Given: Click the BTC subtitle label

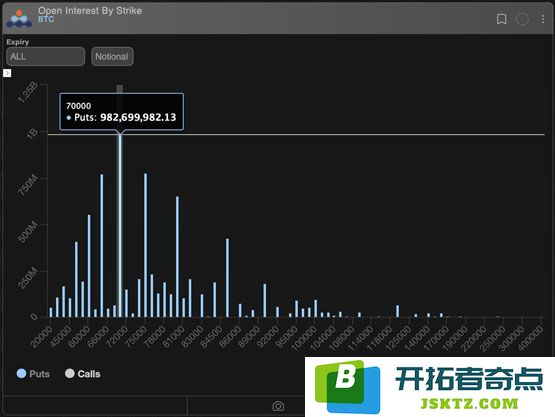Looking at the screenshot, I should pyautogui.click(x=46, y=19).
